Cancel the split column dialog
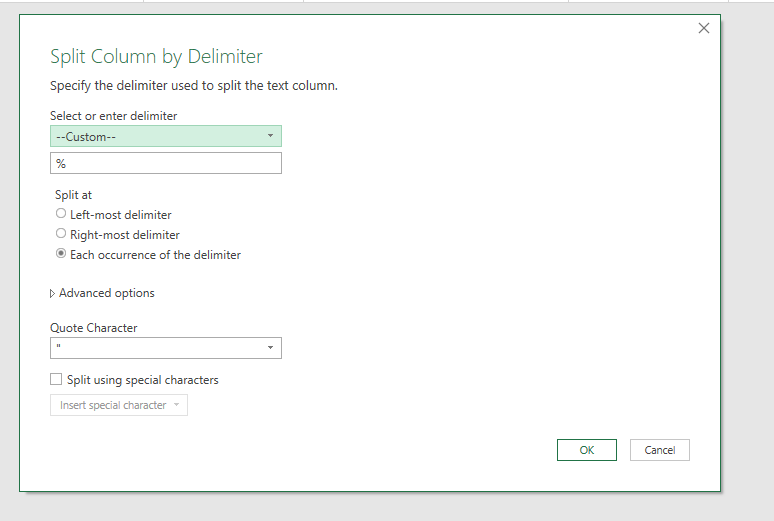This screenshot has width=774, height=521. tap(659, 450)
